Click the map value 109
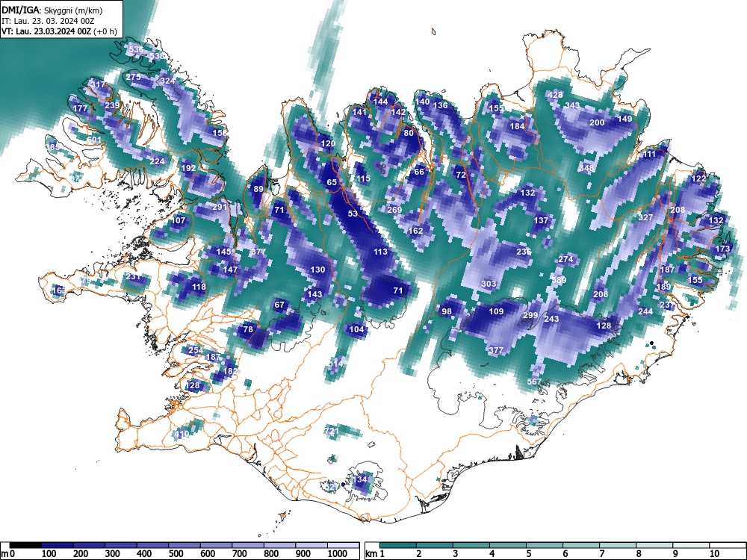Screen dimensions: 747x560 (x=496, y=311)
